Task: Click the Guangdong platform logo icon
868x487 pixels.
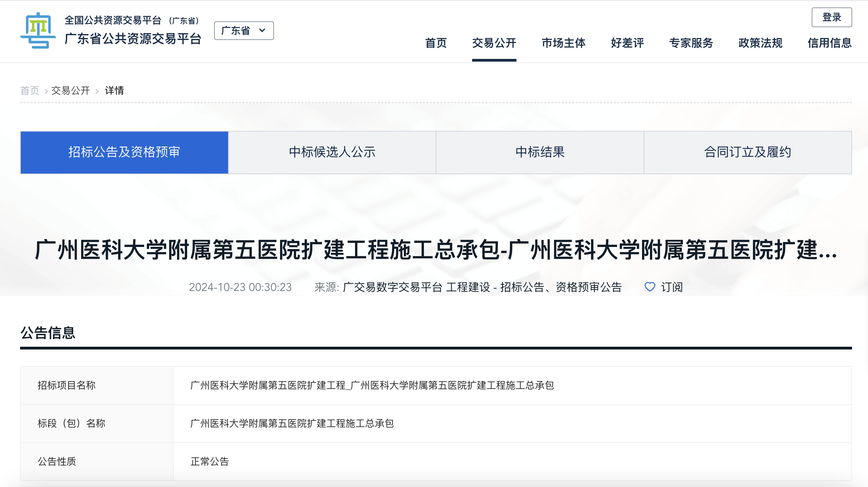Action: 38,31
